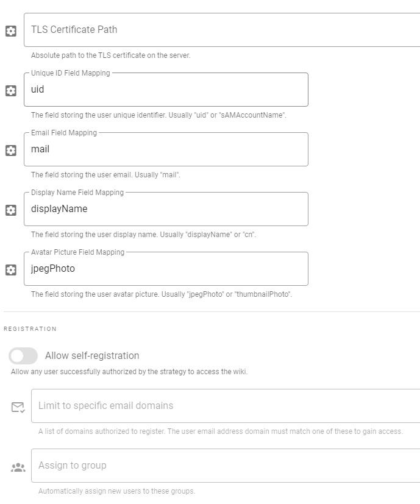Viewport: 420px width, 504px height.
Task: Click the envelope icon beside email domains field
Action: pyautogui.click(x=18, y=407)
